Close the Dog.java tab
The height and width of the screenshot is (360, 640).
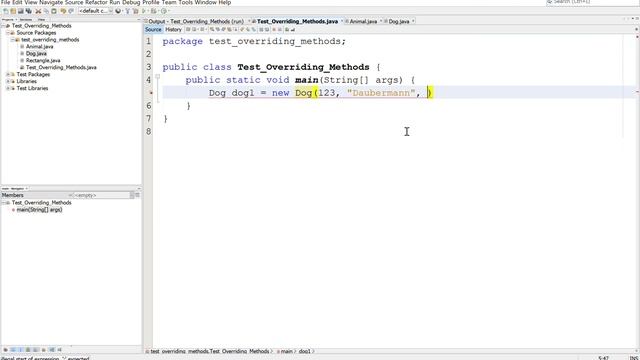click(x=413, y=21)
